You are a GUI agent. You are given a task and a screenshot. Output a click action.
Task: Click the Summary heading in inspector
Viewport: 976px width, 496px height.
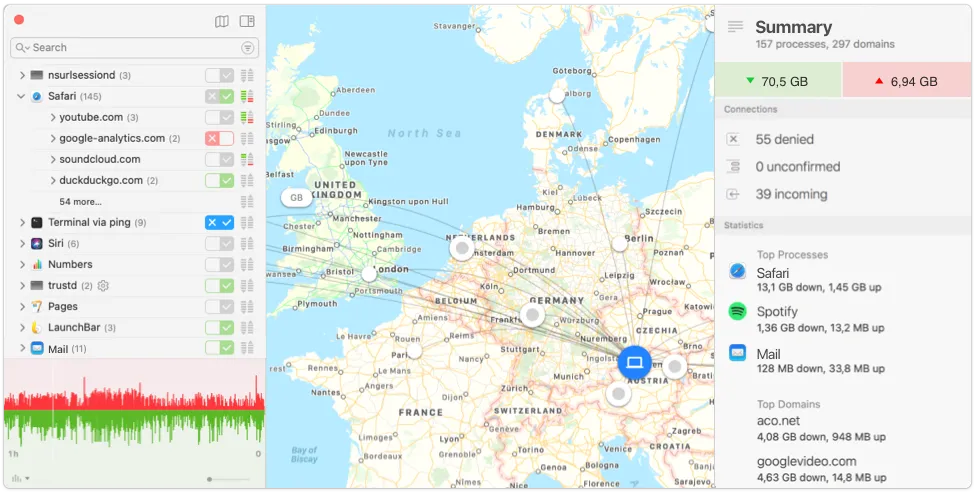tap(794, 27)
